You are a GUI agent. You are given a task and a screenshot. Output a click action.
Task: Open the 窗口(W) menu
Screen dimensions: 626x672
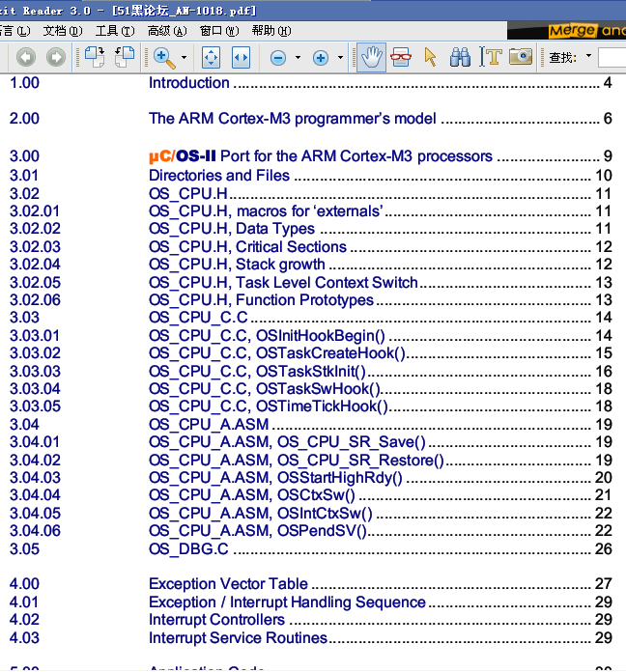click(x=219, y=31)
